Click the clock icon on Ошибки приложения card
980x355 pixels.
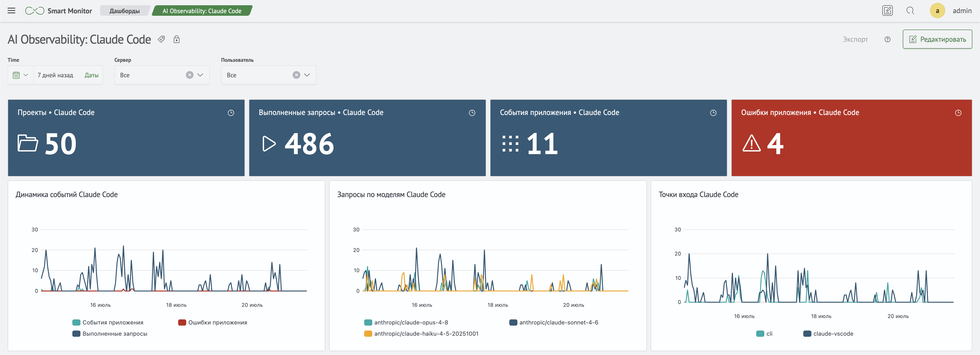pyautogui.click(x=958, y=113)
